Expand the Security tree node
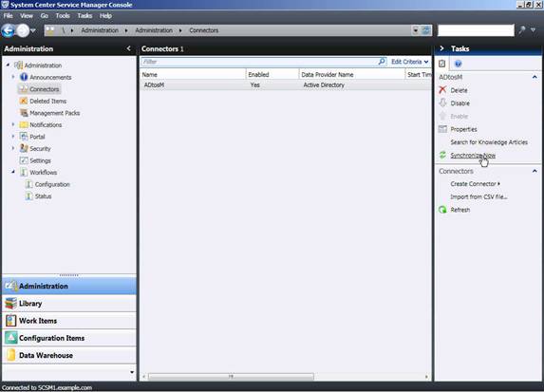 point(13,148)
